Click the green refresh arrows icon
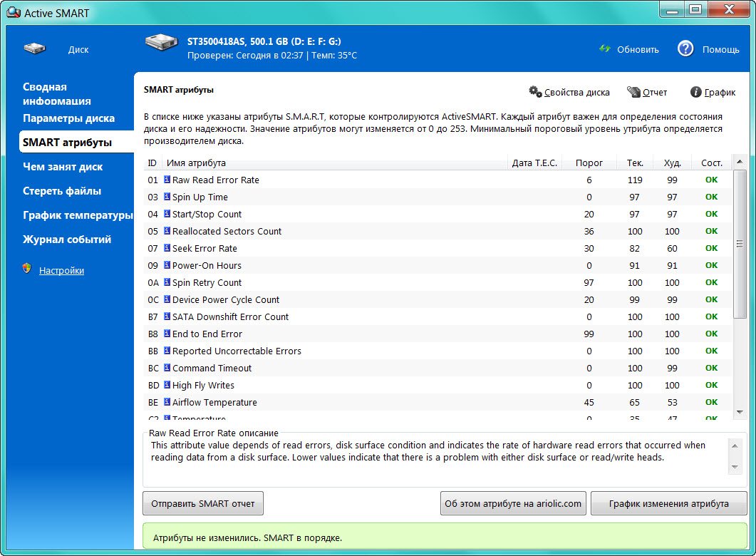 (x=605, y=48)
